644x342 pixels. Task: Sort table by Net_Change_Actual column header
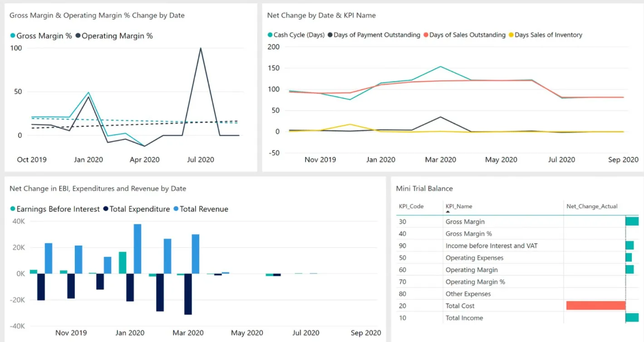[592, 206]
